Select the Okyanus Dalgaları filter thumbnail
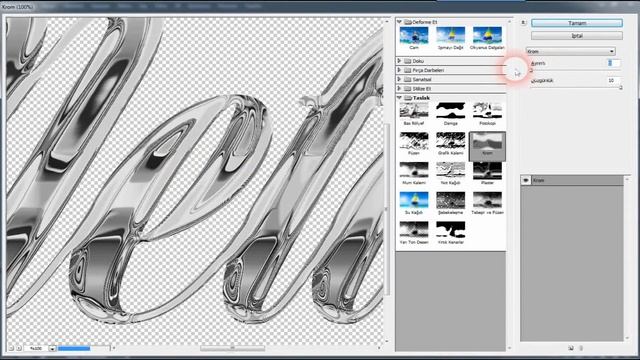Screen dimensions: 640x360 (487, 36)
